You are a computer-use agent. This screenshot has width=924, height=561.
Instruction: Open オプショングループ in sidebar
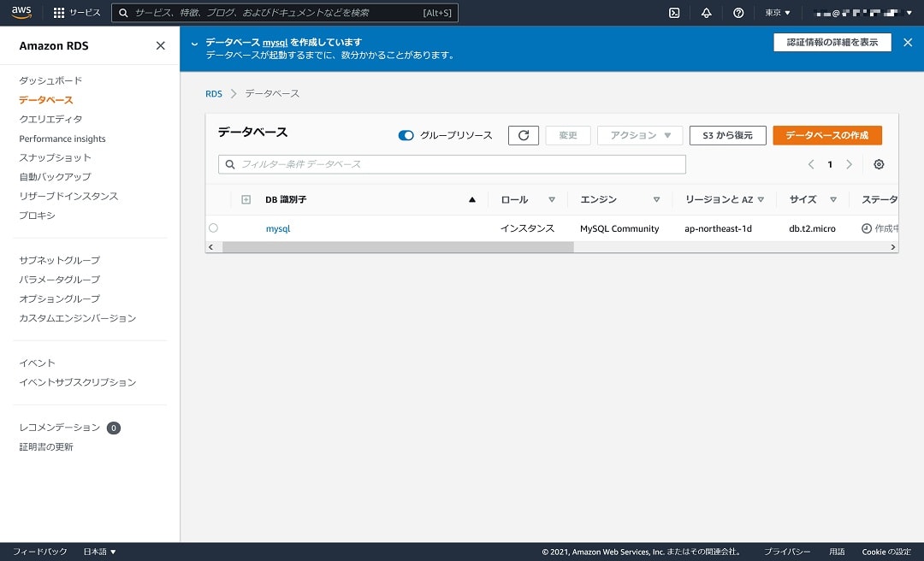click(60, 298)
